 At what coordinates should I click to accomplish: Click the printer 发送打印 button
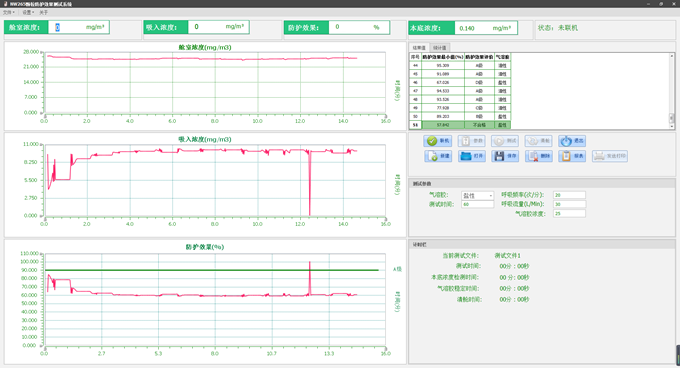pos(610,156)
